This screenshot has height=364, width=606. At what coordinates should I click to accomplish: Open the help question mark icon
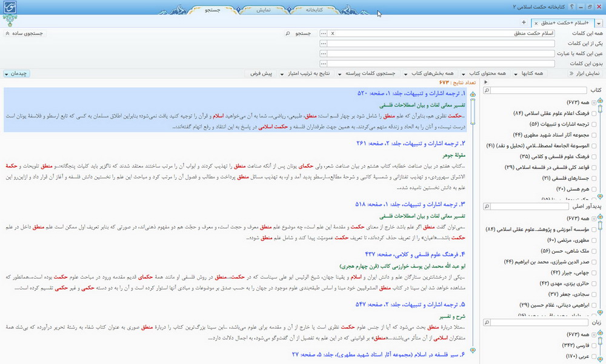pyautogui.click(x=571, y=7)
